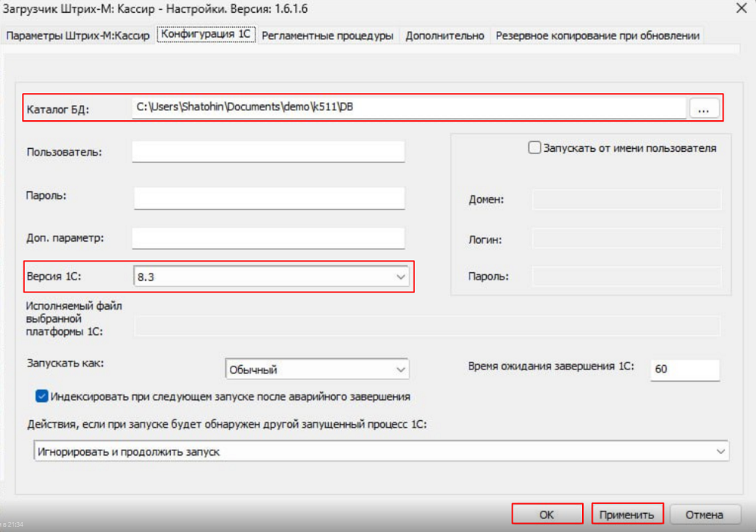This screenshot has width=756, height=532.
Task: Open the running 1С process action dropdown
Action: pyautogui.click(x=381, y=452)
